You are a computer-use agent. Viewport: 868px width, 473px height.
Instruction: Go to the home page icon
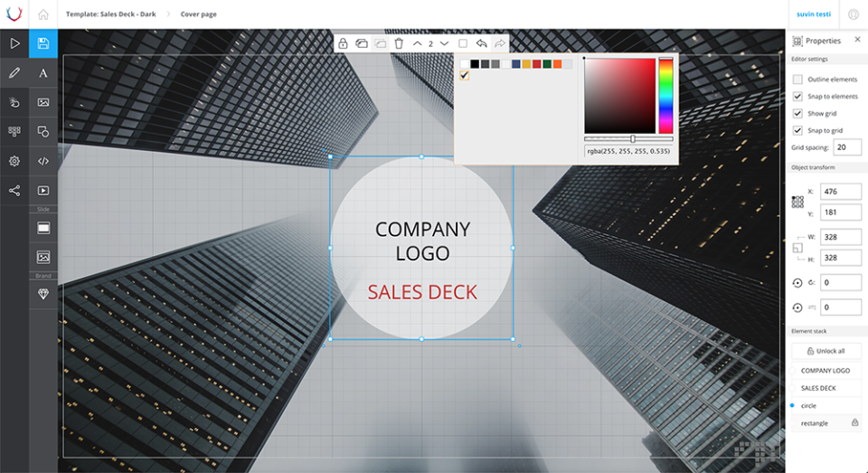click(x=43, y=14)
